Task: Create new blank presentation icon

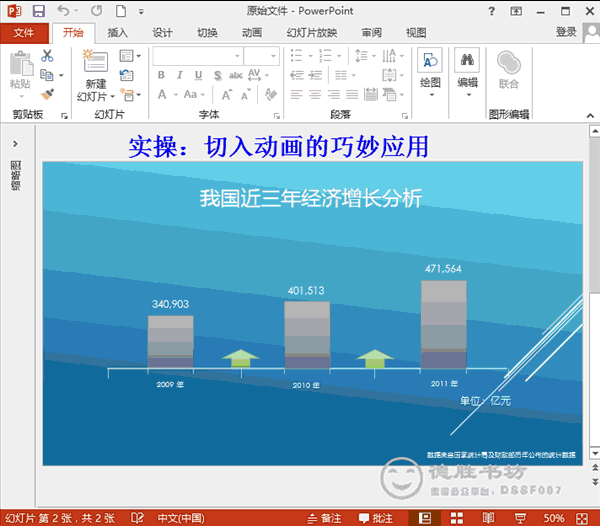Action: coord(121,11)
